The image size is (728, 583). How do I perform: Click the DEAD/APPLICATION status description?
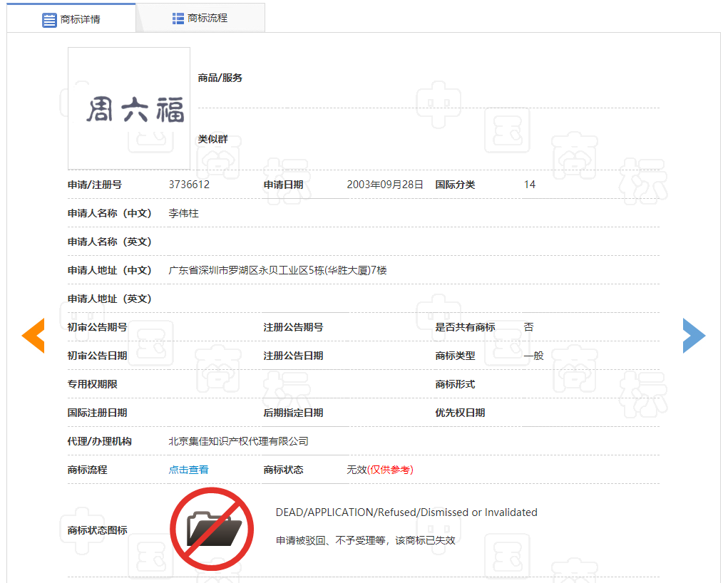click(406, 512)
